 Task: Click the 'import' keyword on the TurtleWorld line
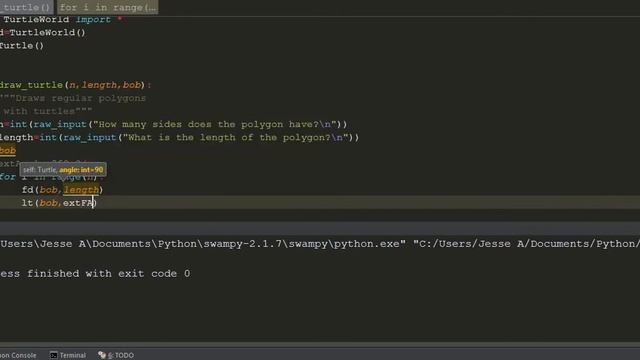click(93, 20)
